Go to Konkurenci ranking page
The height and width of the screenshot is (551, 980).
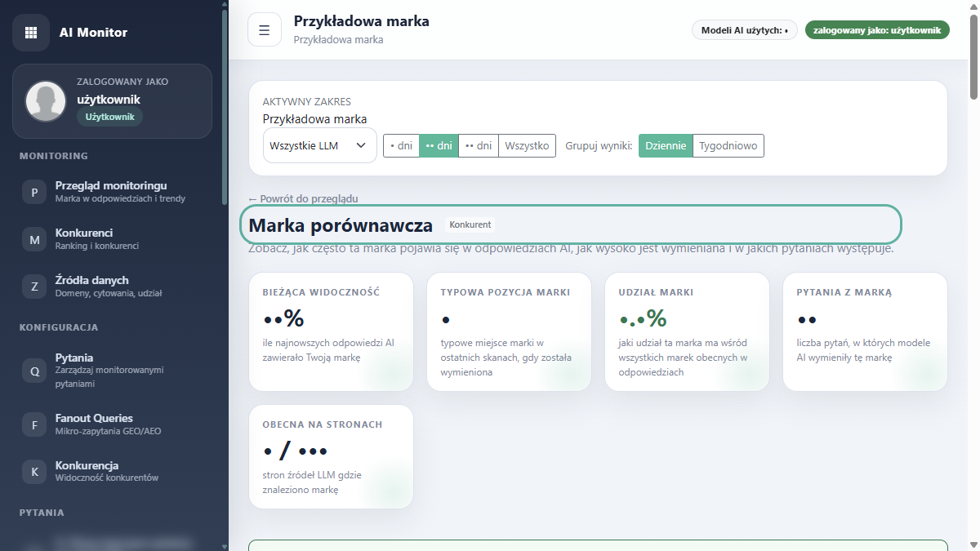tap(114, 239)
